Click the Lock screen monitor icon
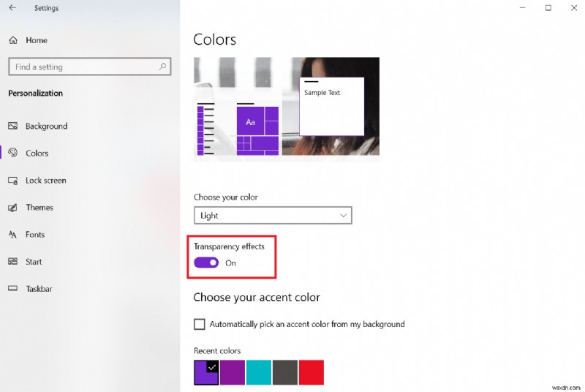The height and width of the screenshot is (392, 585). pos(12,181)
